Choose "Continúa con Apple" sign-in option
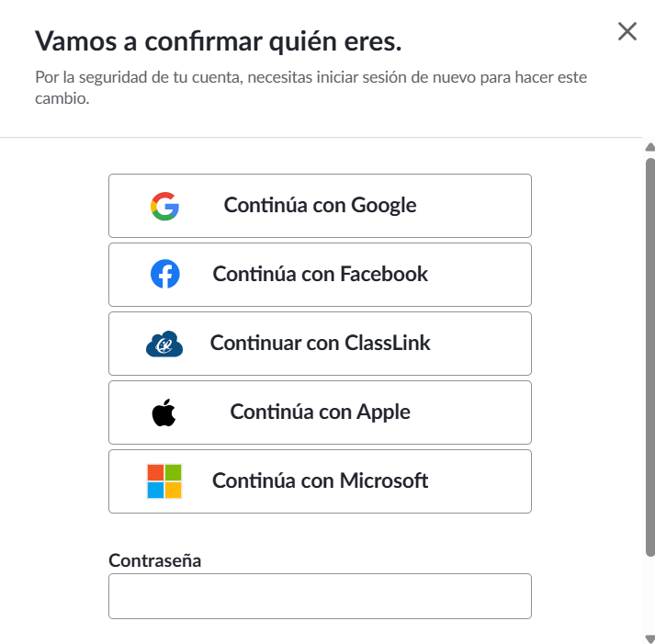This screenshot has width=655, height=644. [x=320, y=412]
